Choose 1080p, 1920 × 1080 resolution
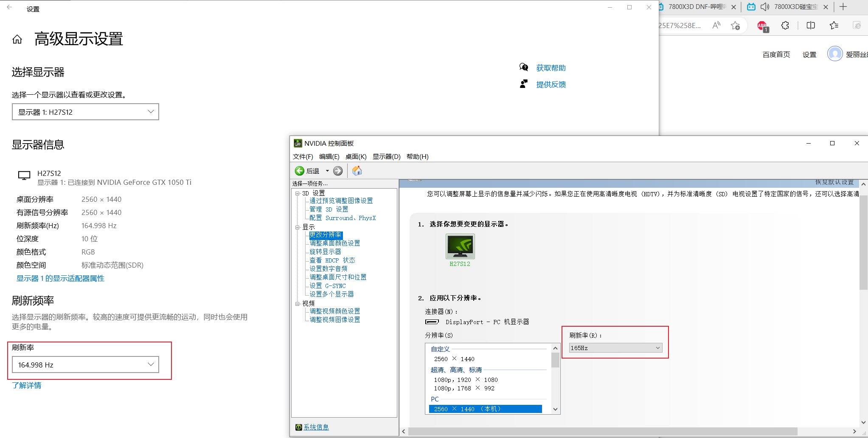868x438 pixels. point(466,380)
